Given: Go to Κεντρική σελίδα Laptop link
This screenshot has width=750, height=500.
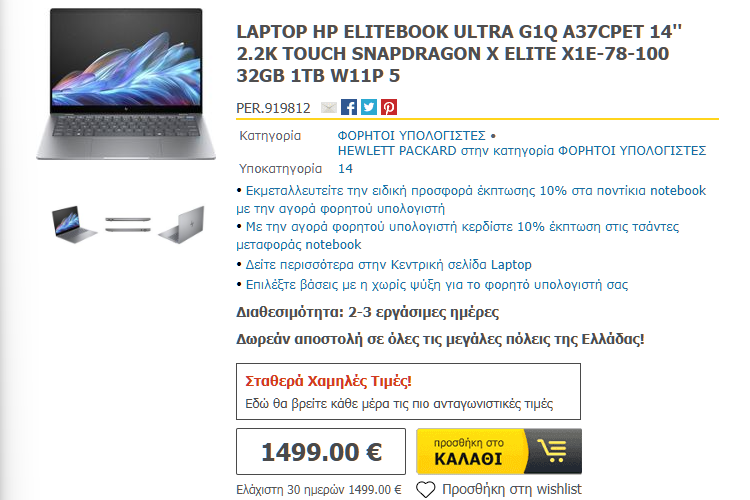Looking at the screenshot, I should (388, 265).
